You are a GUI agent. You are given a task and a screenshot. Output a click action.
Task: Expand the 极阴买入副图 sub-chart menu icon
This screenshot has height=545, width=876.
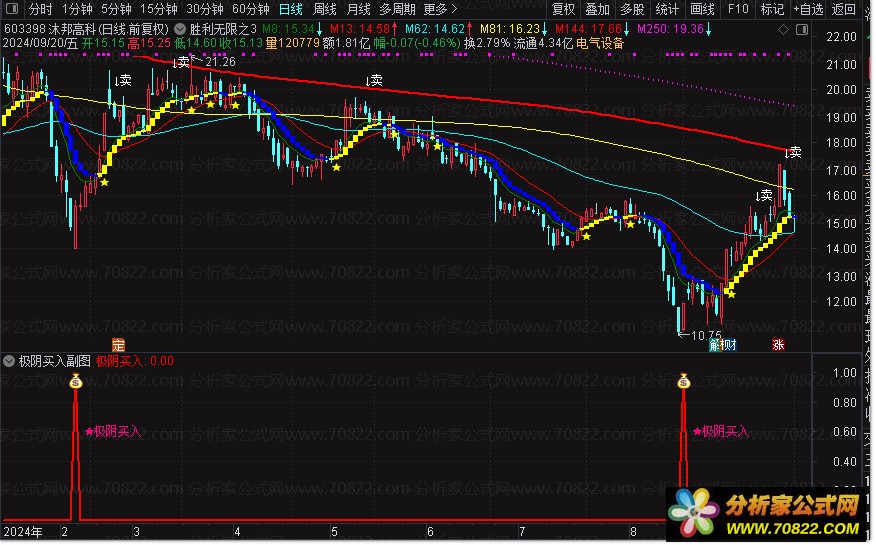[x=9, y=362]
